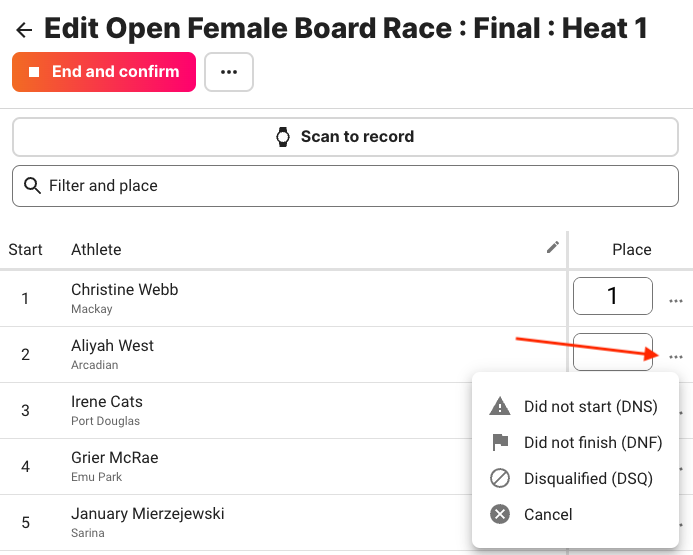Click the place box for Christine Webb
Viewport: 693px width, 555px height.
(613, 296)
